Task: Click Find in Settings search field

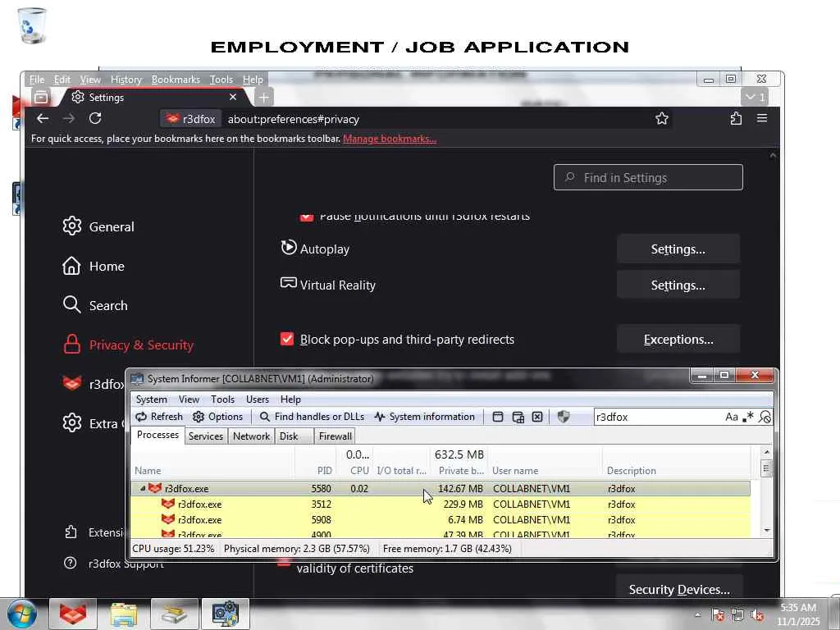Action: (x=648, y=177)
